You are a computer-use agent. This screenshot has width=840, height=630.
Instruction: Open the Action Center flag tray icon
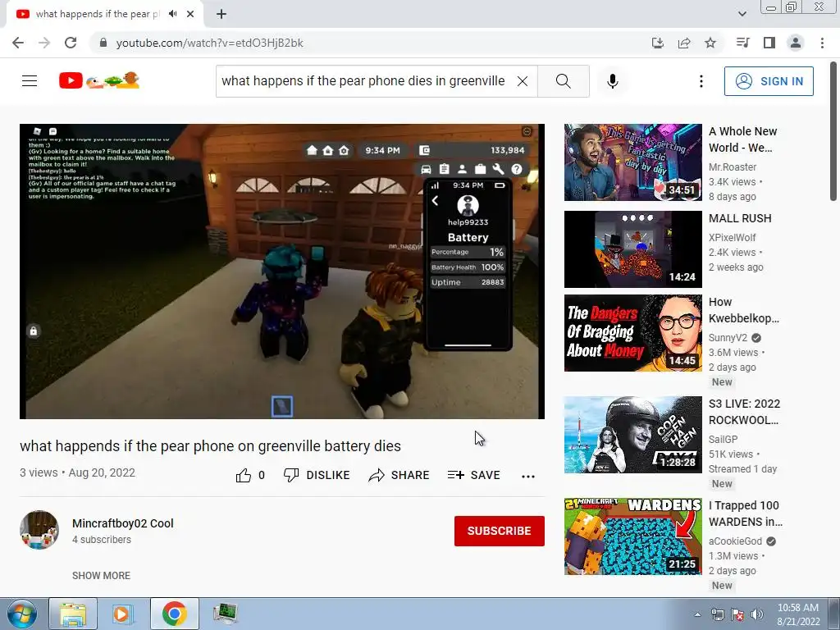pos(737,614)
